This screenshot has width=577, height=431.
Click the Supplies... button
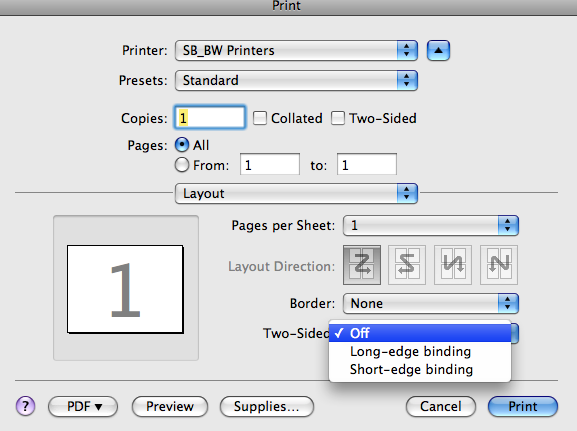(x=267, y=406)
